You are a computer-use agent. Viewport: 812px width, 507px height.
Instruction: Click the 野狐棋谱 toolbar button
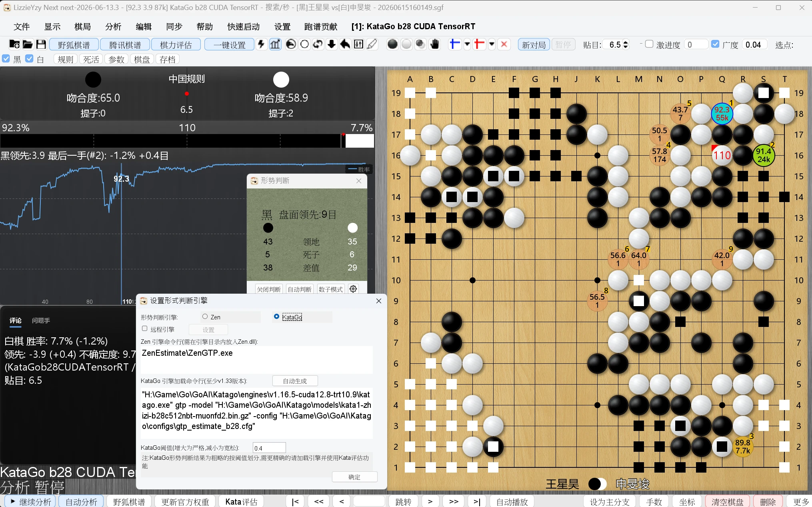74,45
